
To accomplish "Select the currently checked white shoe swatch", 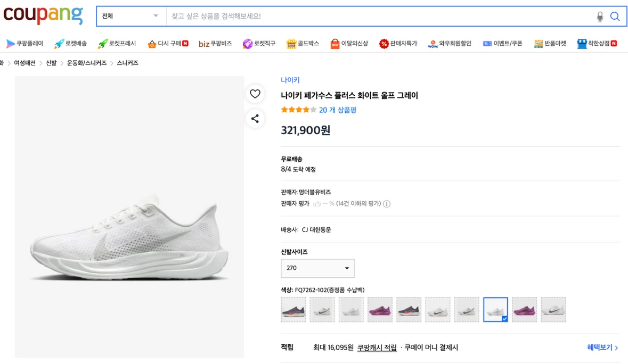I will (495, 310).
